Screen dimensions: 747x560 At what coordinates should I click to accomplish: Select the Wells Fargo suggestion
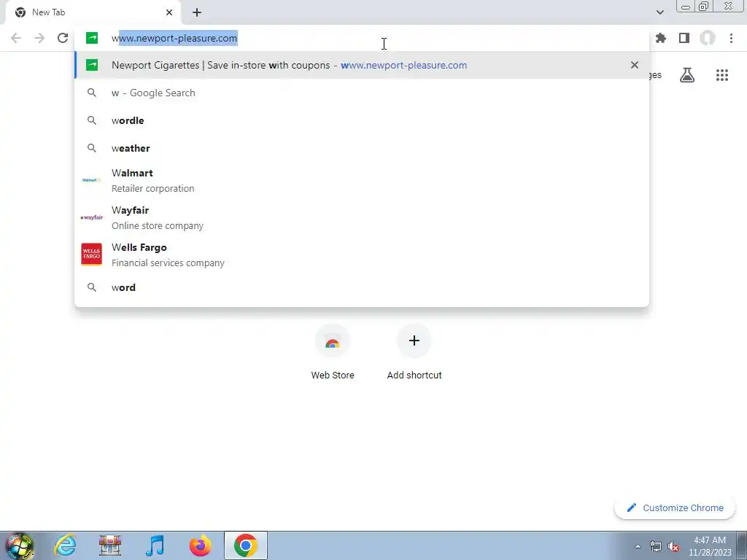362,254
